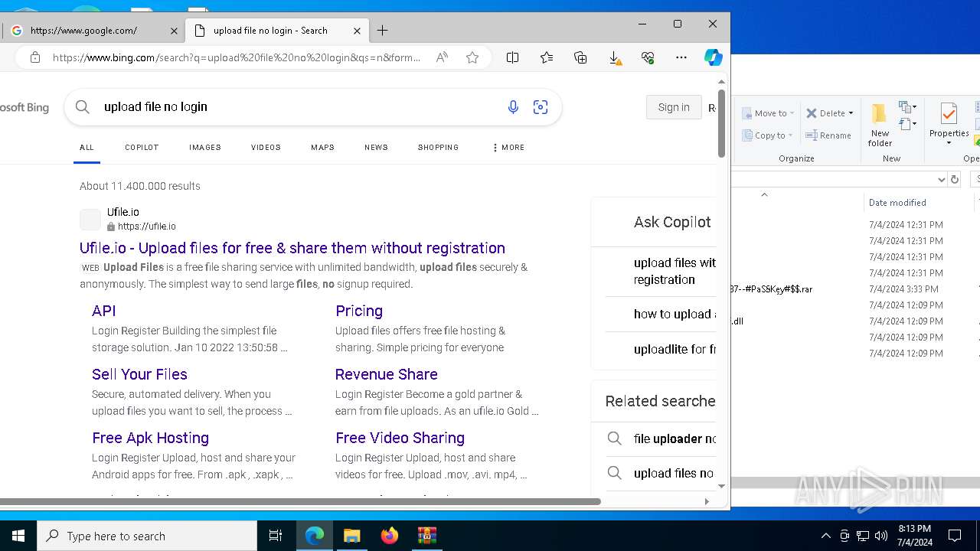Open the Downloads icon in Edge toolbar

pos(614,57)
